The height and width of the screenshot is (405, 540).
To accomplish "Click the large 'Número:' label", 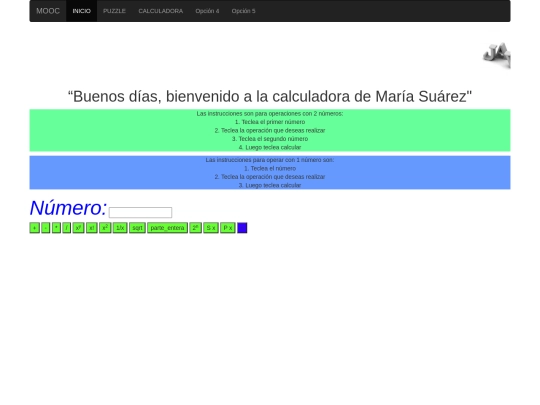I will coord(69,208).
